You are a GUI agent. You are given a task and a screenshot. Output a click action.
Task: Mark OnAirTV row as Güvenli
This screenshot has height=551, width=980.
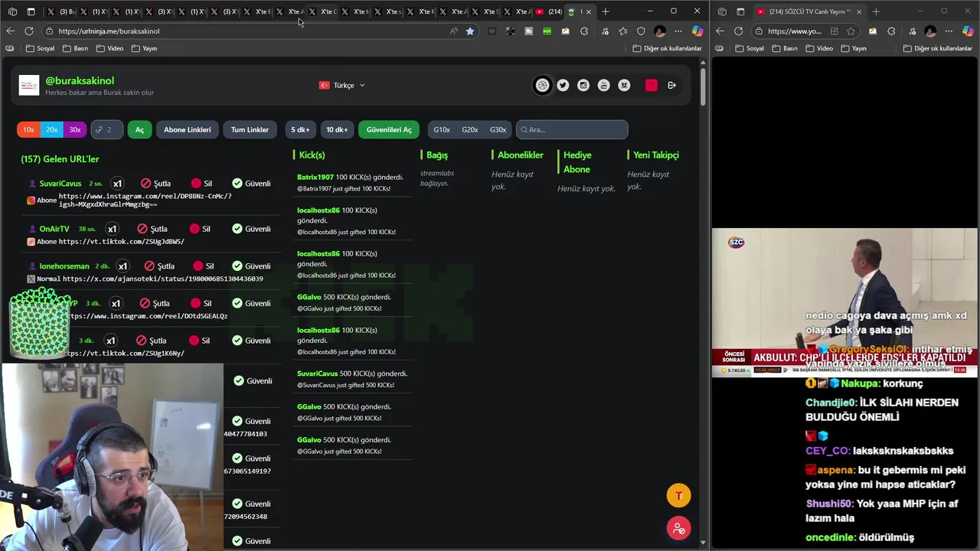pyautogui.click(x=252, y=229)
